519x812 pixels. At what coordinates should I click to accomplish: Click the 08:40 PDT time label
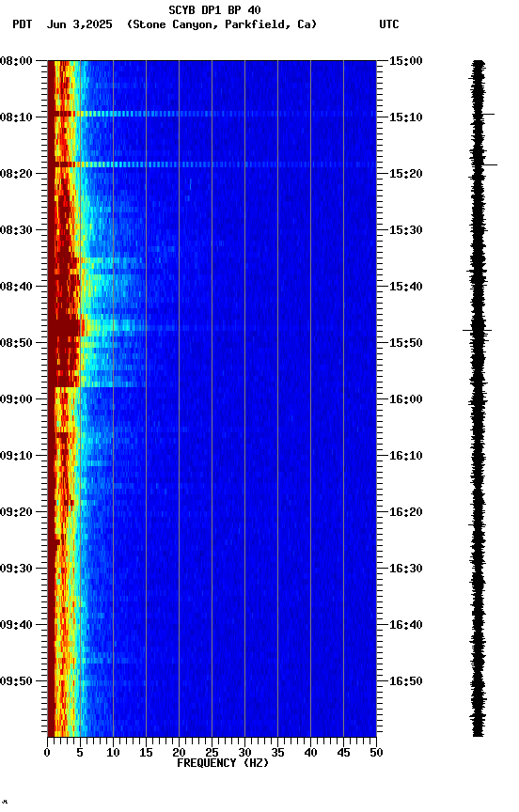[16, 287]
